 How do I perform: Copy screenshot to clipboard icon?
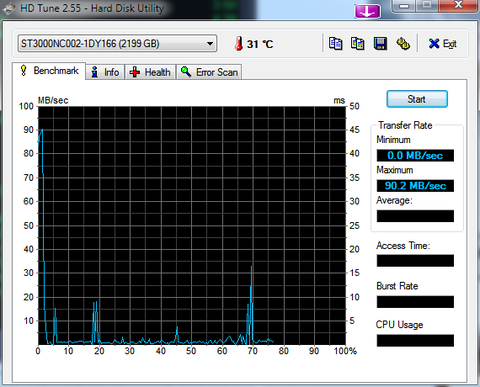coord(357,44)
